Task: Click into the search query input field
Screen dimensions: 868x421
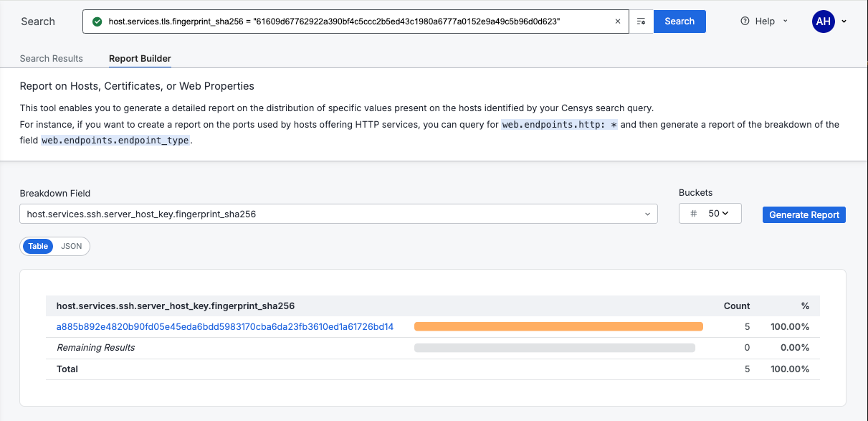Action: (358, 22)
